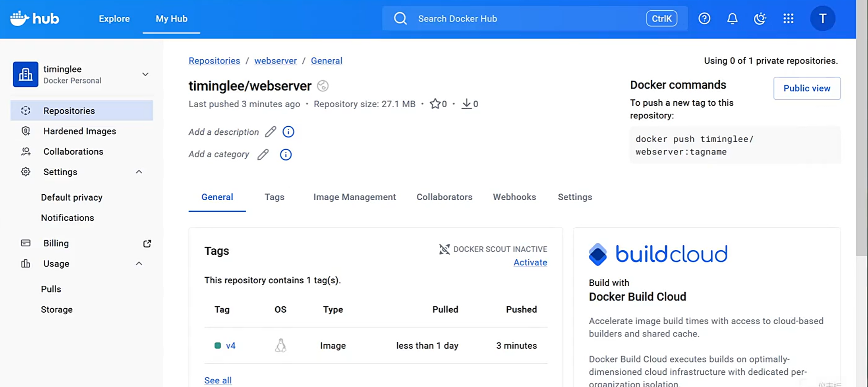
Task: Open info icon beside Add a category
Action: [286, 154]
